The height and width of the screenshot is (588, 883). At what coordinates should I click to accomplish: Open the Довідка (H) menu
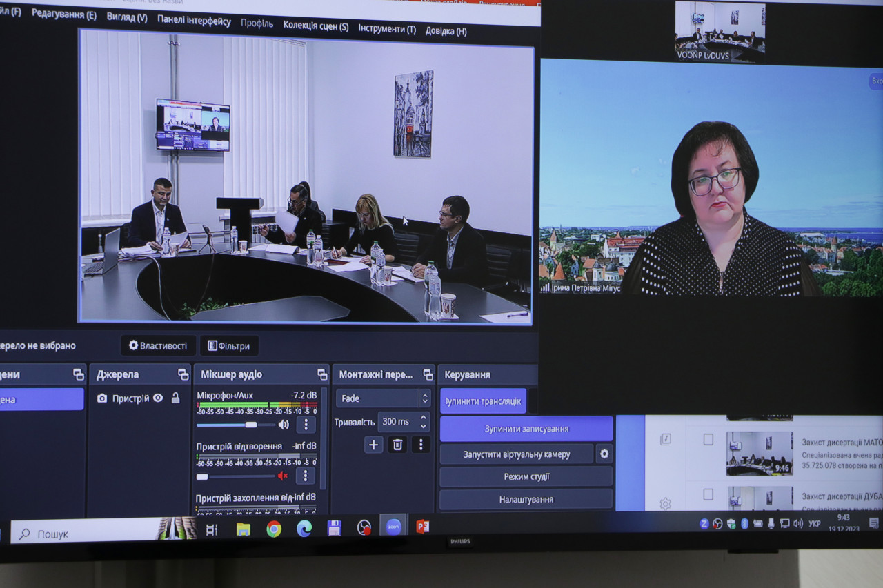pyautogui.click(x=446, y=31)
